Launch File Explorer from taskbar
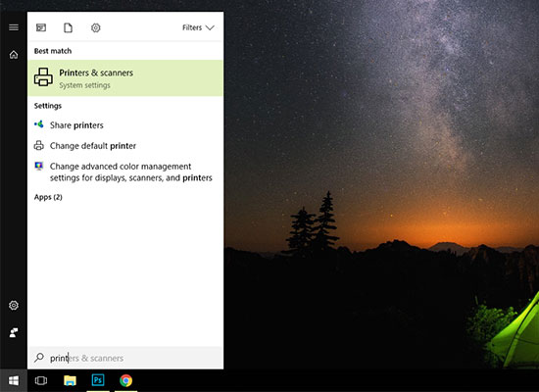This screenshot has height=392, width=539. (x=70, y=380)
